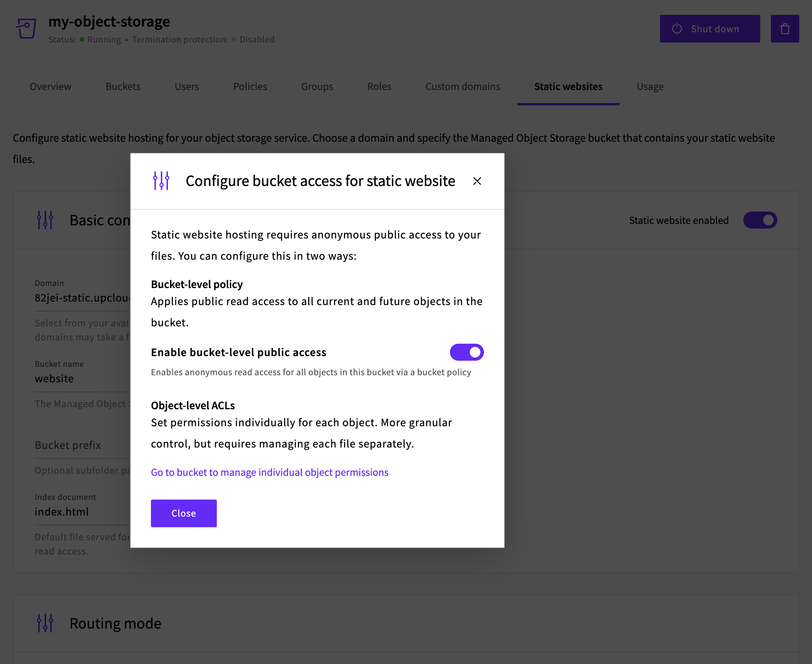This screenshot has width=812, height=664.
Task: Switch to Custom domains tab
Action: [462, 86]
